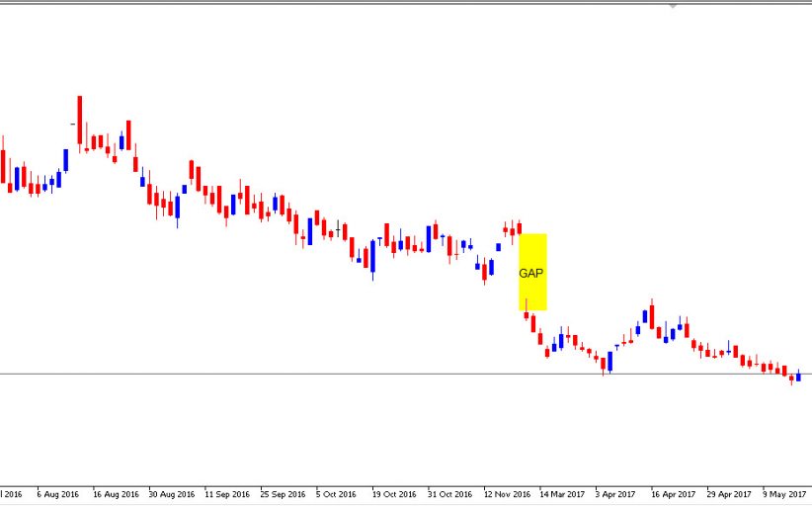
Task: Select the yellow GAP rectangle on chart
Action: 532,273
